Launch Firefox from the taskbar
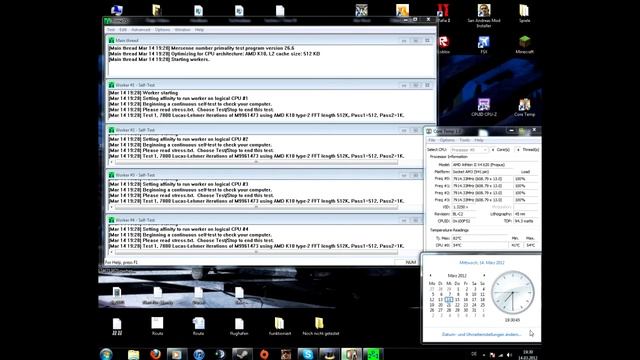 tap(155, 354)
